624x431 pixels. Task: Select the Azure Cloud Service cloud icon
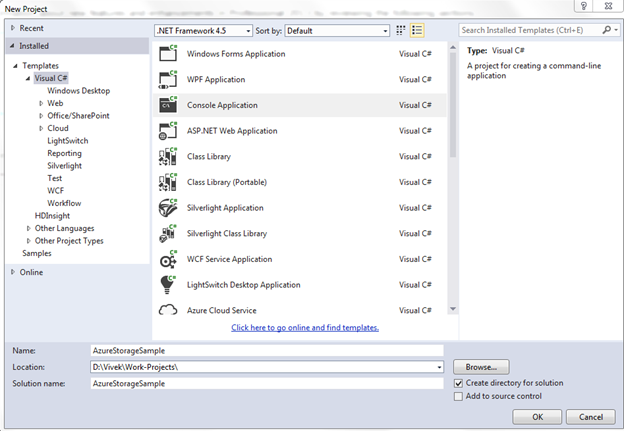(x=168, y=310)
